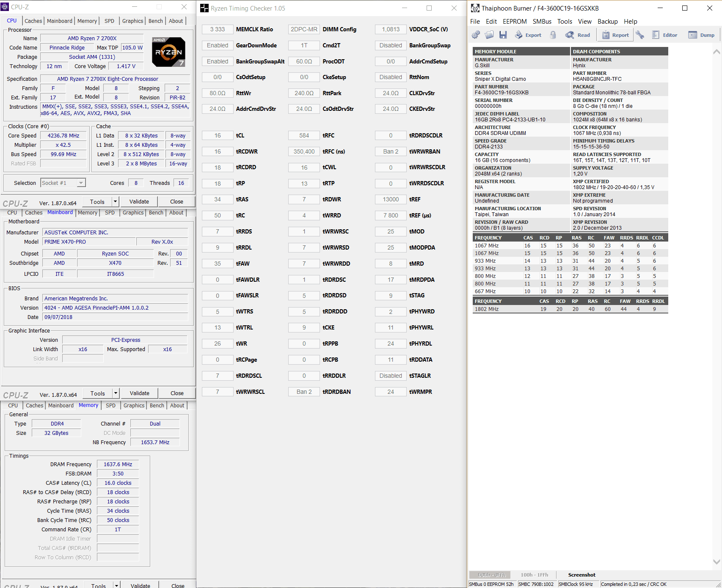Viewport: 722px width, 588px height.
Task: Click the 1802 MHz XMP frequency row
Action: [570, 309]
